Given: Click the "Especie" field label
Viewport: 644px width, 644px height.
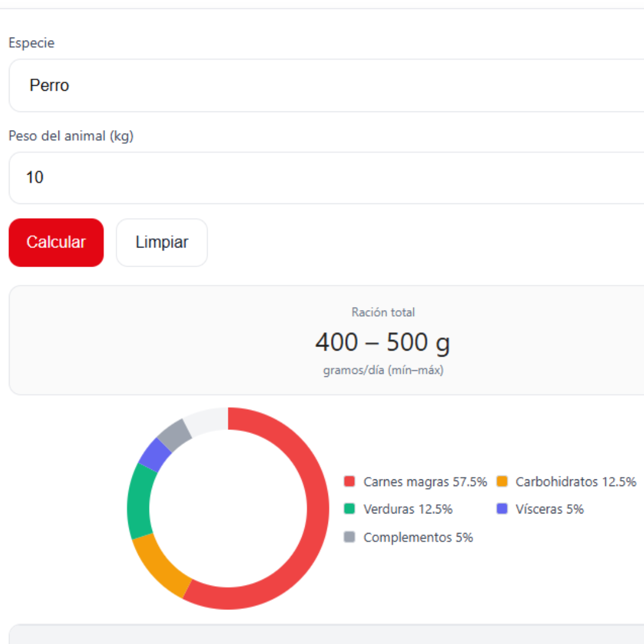Looking at the screenshot, I should coord(32,43).
